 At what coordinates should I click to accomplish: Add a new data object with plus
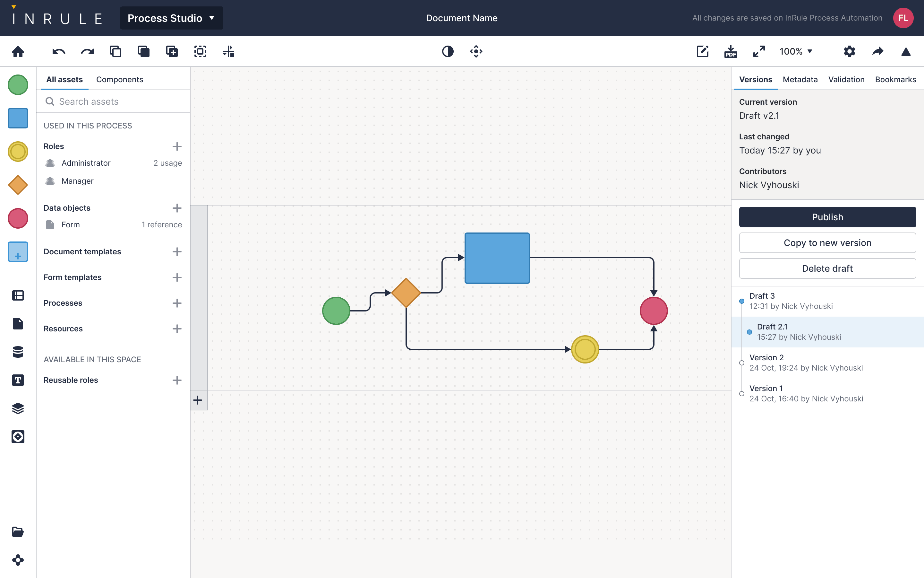tap(177, 208)
